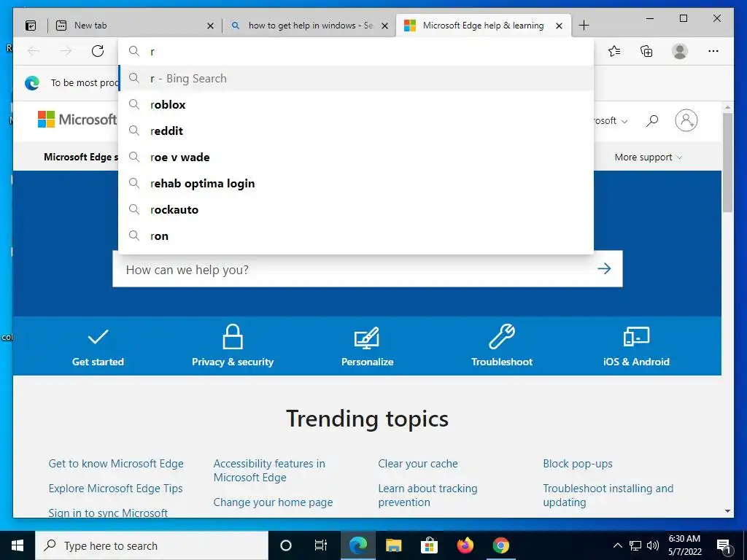747x560 pixels.
Task: Launch Firefox from taskbar
Action: point(465,545)
